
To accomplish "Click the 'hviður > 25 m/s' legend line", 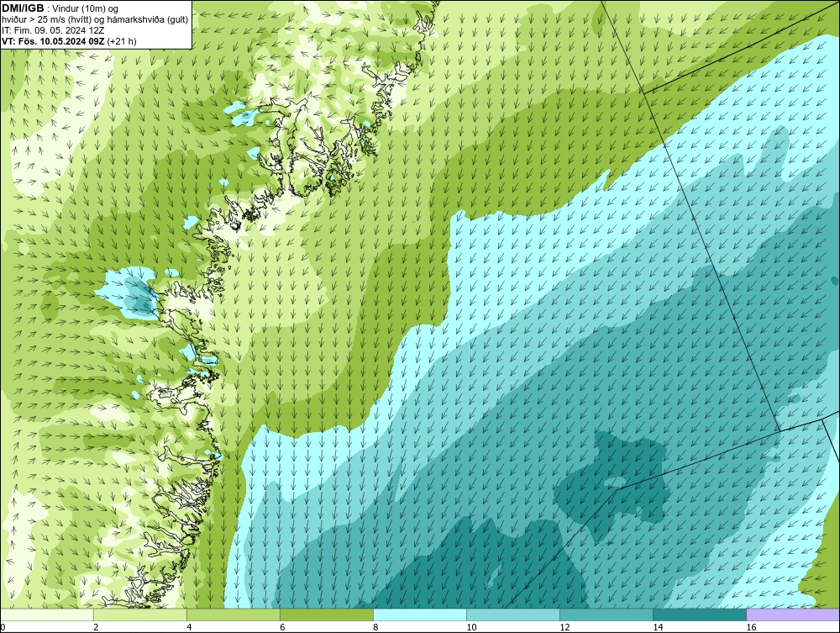I will [x=95, y=20].
